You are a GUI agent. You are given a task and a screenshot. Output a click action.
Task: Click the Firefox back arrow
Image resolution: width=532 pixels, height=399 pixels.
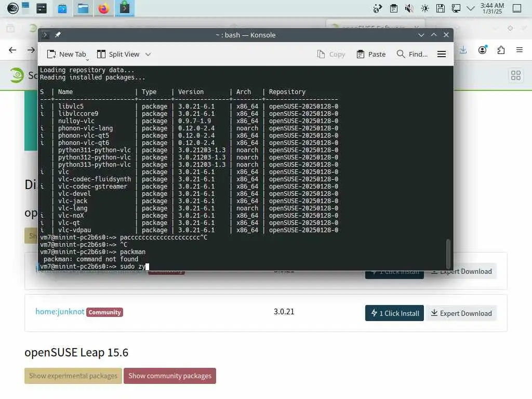coord(12,50)
